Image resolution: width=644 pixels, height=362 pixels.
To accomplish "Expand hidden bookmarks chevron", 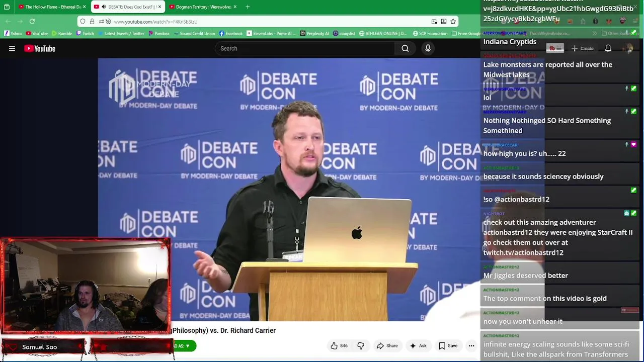I will [595, 34].
